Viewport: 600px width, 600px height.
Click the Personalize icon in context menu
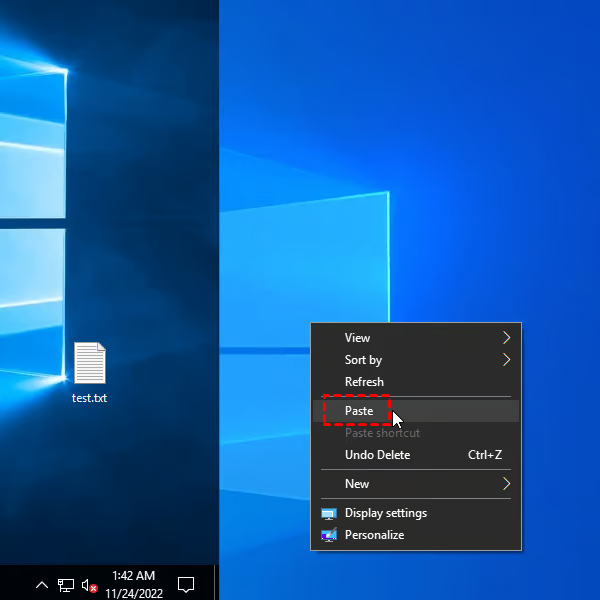[x=329, y=535]
